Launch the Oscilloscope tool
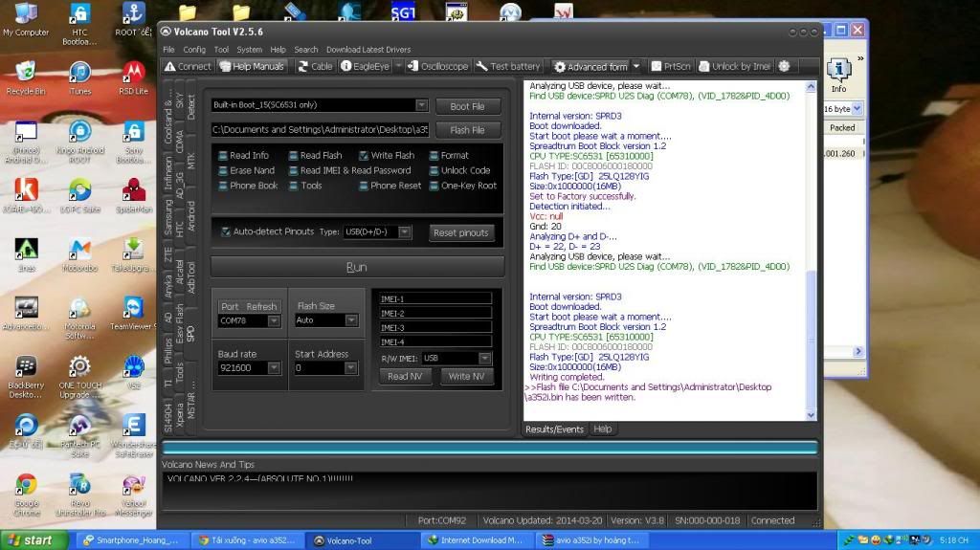The height and width of the screenshot is (550, 980). 436,66
